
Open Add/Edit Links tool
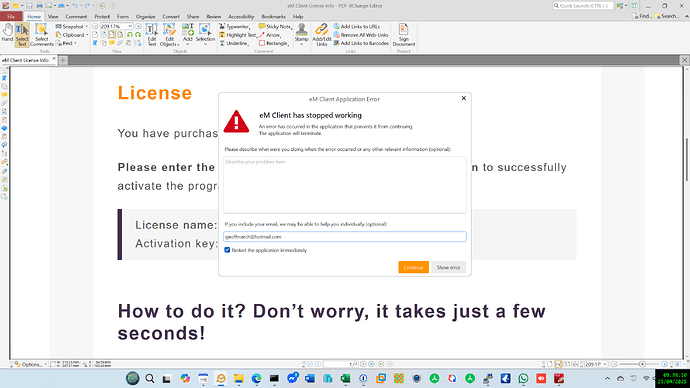(x=322, y=35)
